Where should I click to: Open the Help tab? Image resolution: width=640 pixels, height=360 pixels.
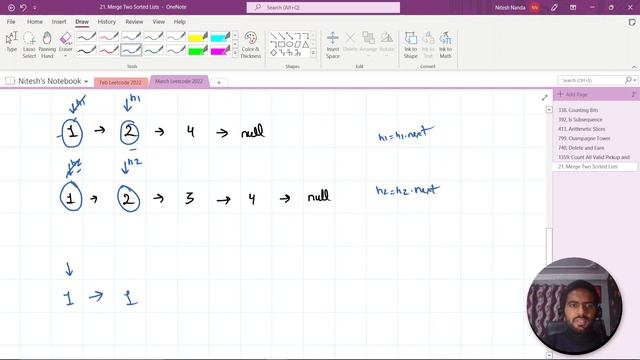tap(180, 22)
